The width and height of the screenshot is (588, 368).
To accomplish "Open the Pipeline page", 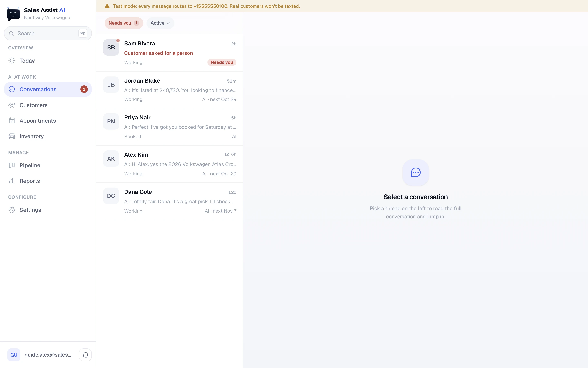I will point(48,165).
